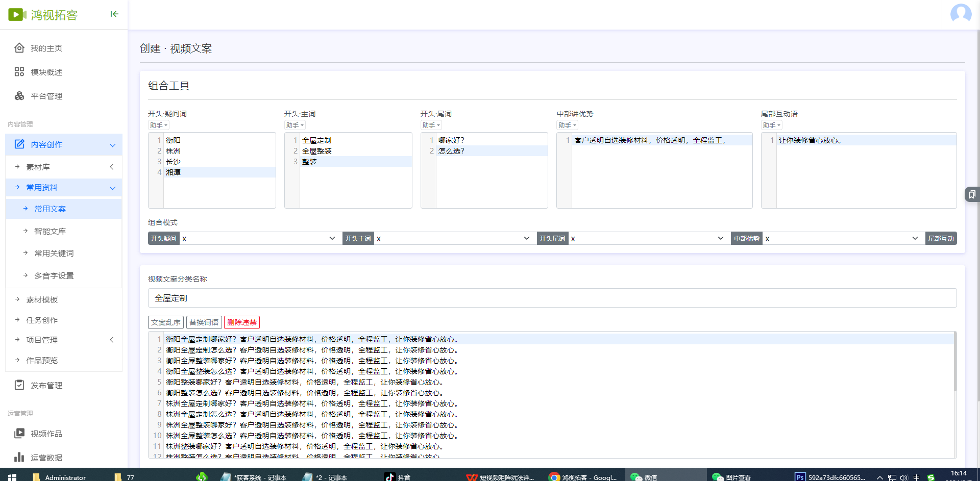Image resolution: width=980 pixels, height=481 pixels.
Task: Select 常用文案 in sidebar
Action: (50, 209)
